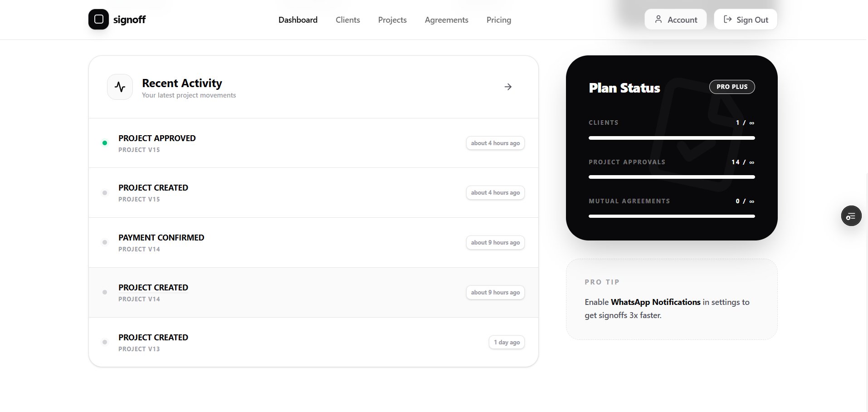Click the Account person icon
The height and width of the screenshot is (412, 868).
pyautogui.click(x=658, y=20)
